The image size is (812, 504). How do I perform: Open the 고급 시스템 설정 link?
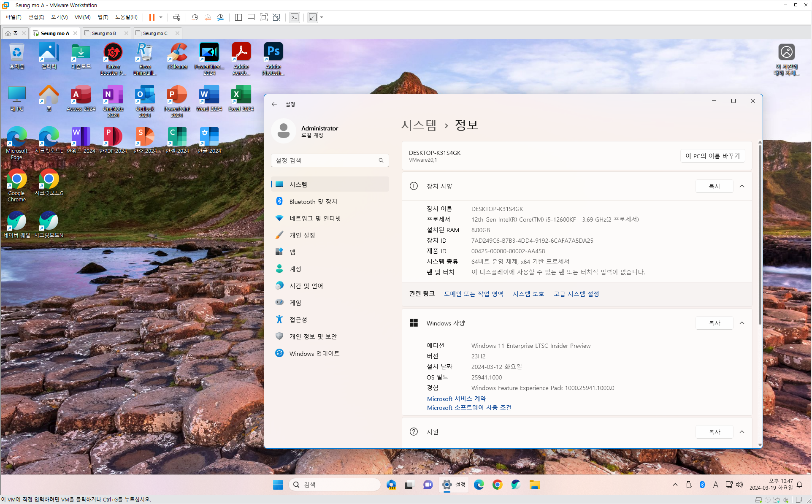coord(576,294)
